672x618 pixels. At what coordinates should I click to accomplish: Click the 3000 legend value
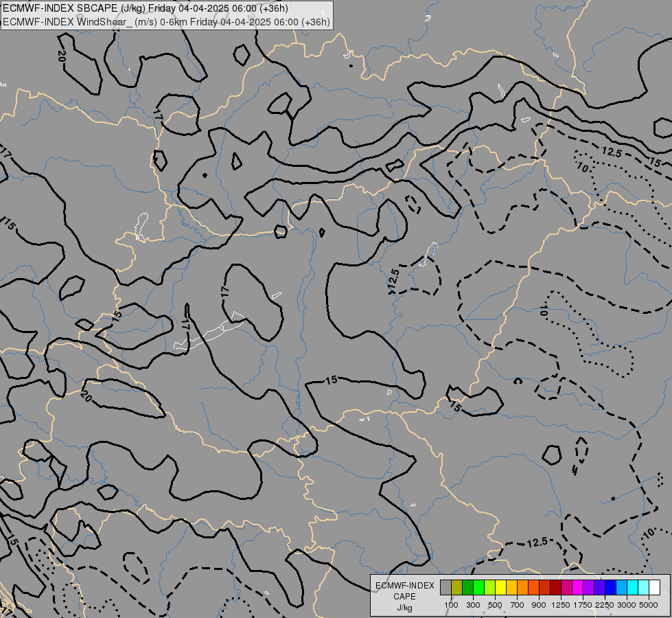click(x=627, y=605)
